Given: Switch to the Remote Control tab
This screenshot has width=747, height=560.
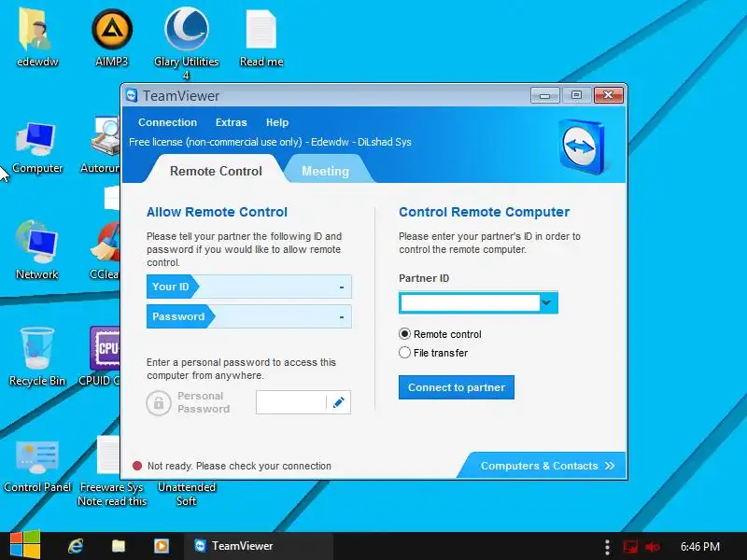Looking at the screenshot, I should point(216,171).
